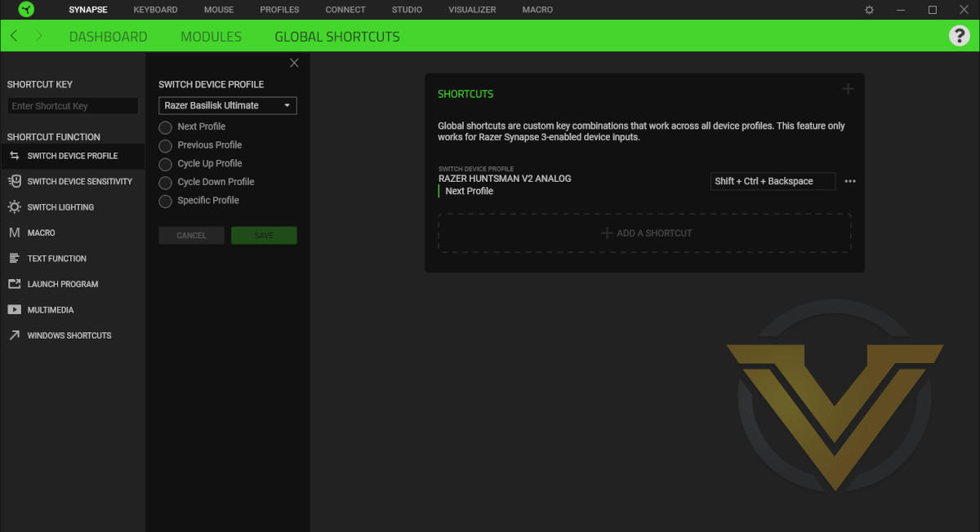Select the Switch Device Sensitivity mouse icon

point(14,181)
